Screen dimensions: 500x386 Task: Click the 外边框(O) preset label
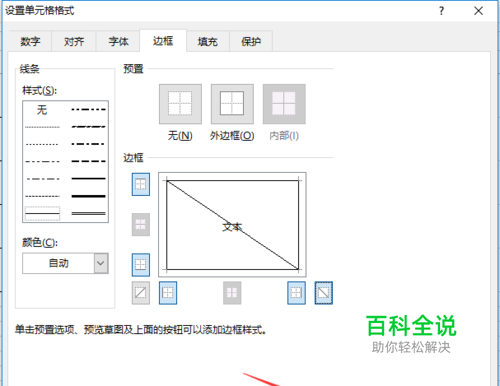click(x=232, y=136)
